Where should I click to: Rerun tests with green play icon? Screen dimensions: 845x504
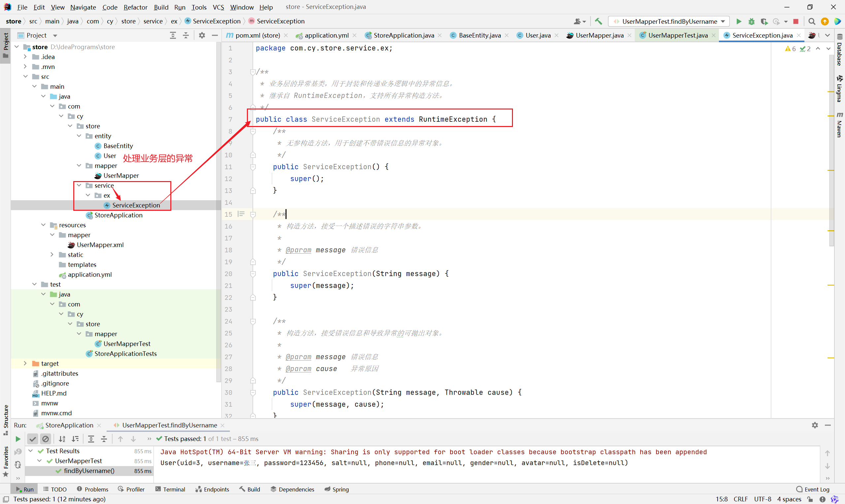coord(18,439)
